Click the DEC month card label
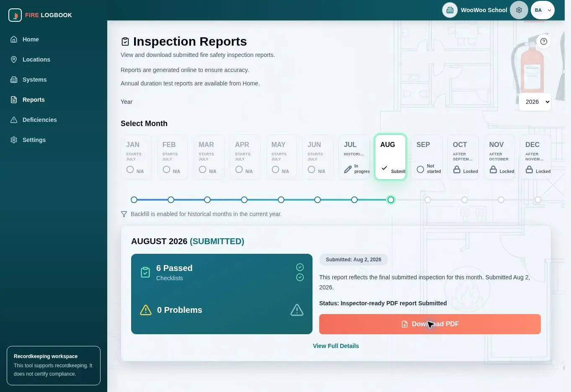The width and height of the screenshot is (571, 392). 532,144
